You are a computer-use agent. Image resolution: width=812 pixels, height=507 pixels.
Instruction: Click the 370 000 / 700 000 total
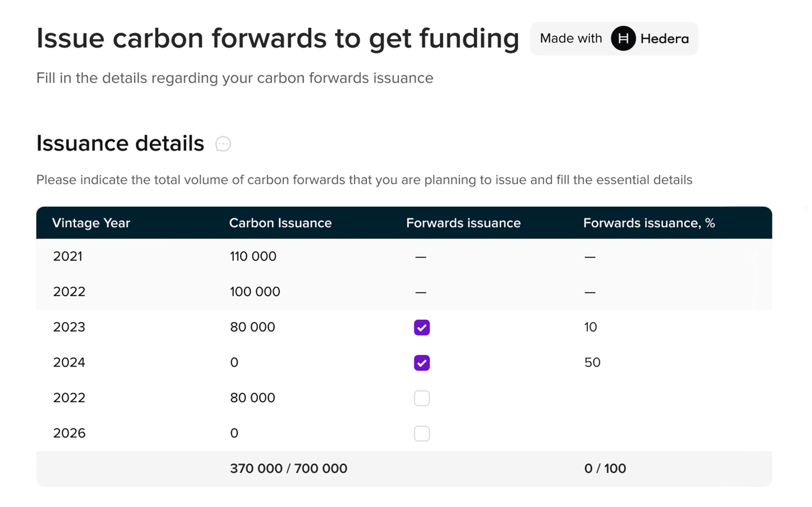click(x=289, y=468)
